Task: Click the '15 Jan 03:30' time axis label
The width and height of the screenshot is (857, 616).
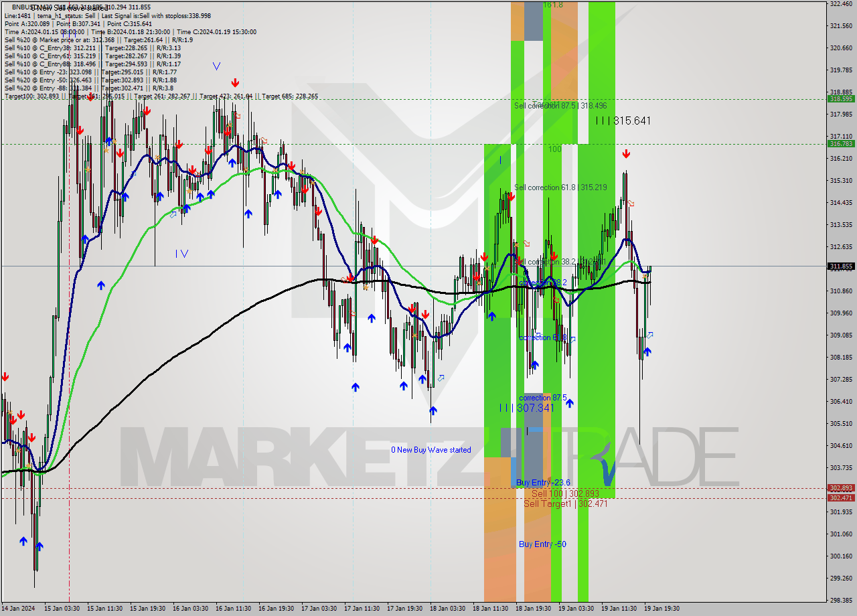Action: pos(62,609)
